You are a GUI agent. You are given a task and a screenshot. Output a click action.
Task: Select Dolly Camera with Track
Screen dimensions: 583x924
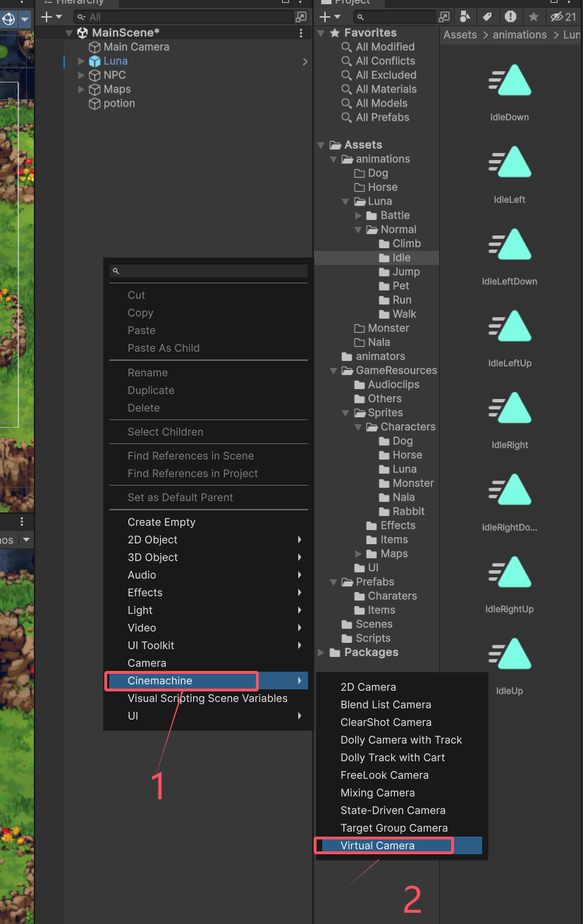click(x=401, y=740)
